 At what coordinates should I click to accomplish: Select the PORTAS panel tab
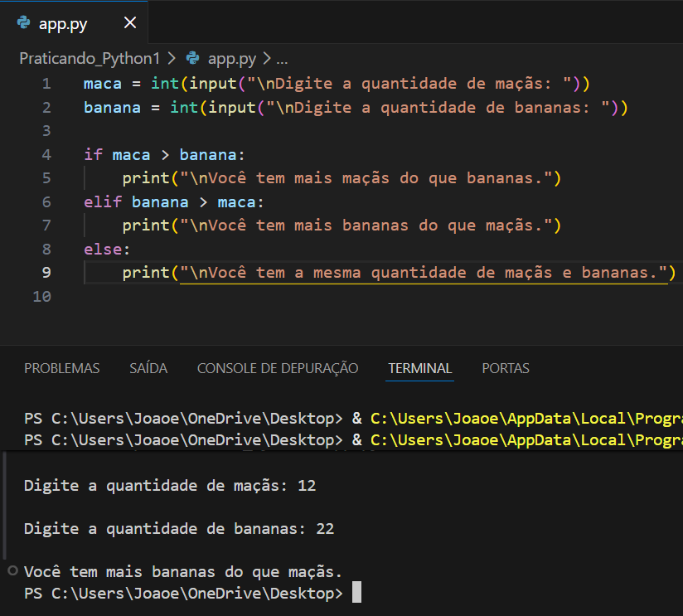(505, 368)
